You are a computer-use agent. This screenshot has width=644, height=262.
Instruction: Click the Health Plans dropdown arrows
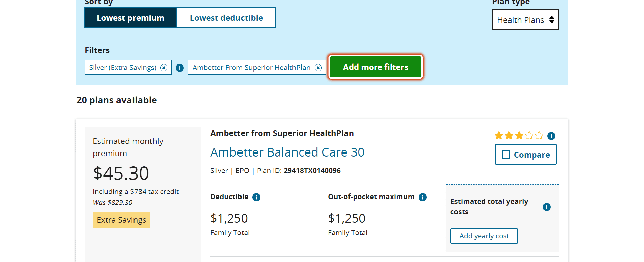pos(552,20)
